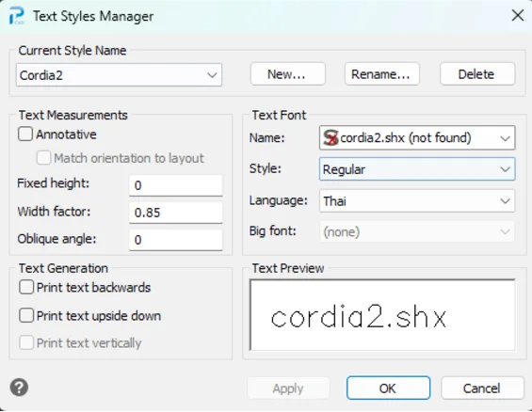Confirm with the OK button

click(x=388, y=388)
